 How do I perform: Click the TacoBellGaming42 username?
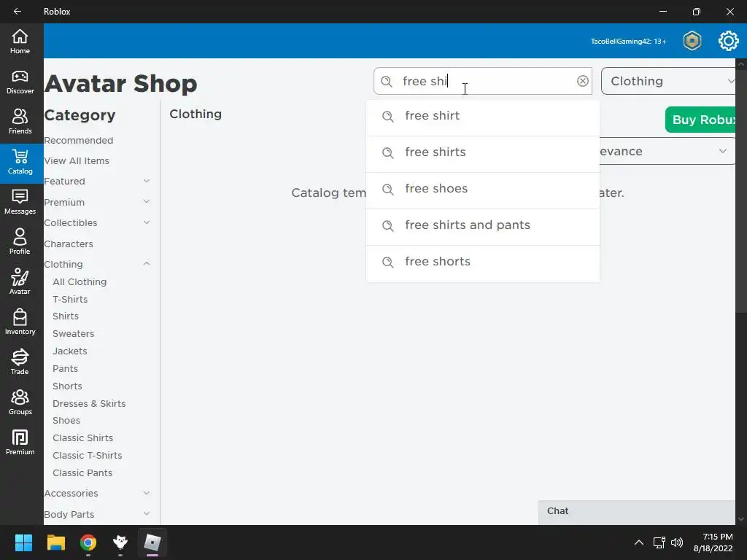pos(628,42)
